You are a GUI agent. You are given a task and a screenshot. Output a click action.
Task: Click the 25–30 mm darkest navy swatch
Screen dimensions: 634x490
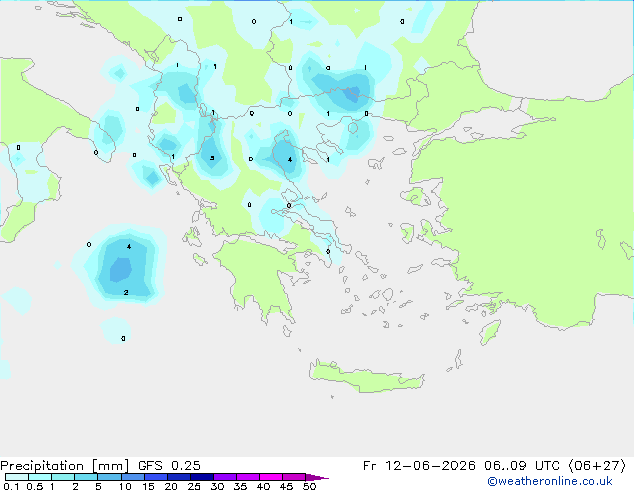click(x=201, y=477)
